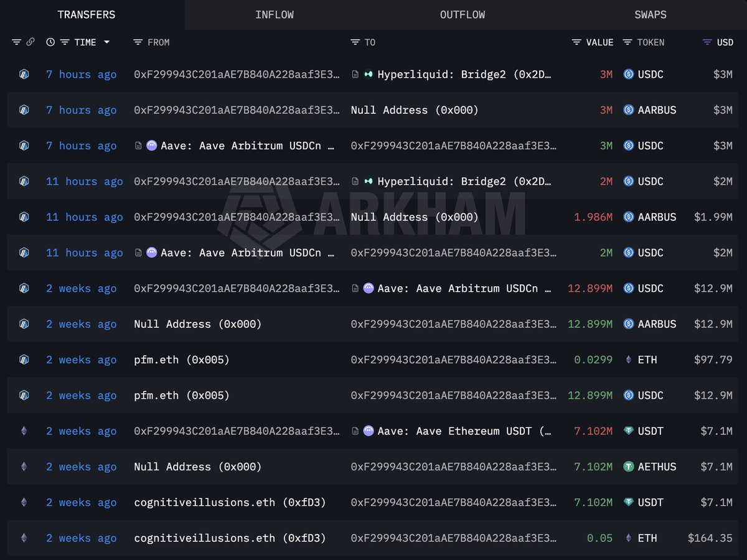
Task: Click the purple filter icon beside USD
Action: 707,42
